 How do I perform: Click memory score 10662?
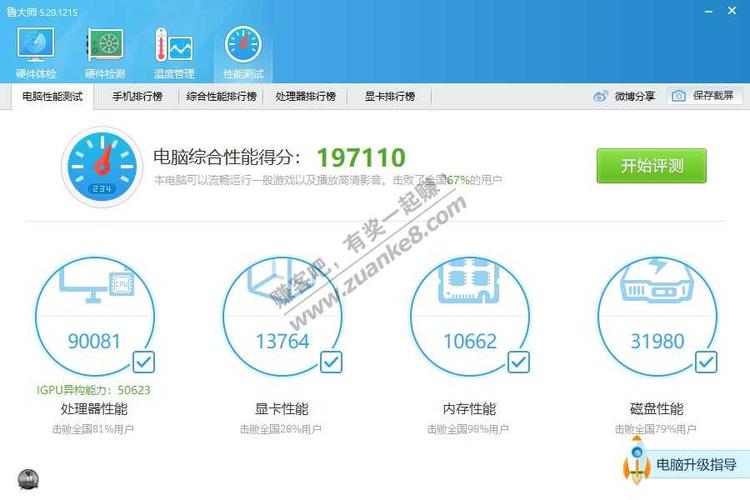click(x=470, y=341)
